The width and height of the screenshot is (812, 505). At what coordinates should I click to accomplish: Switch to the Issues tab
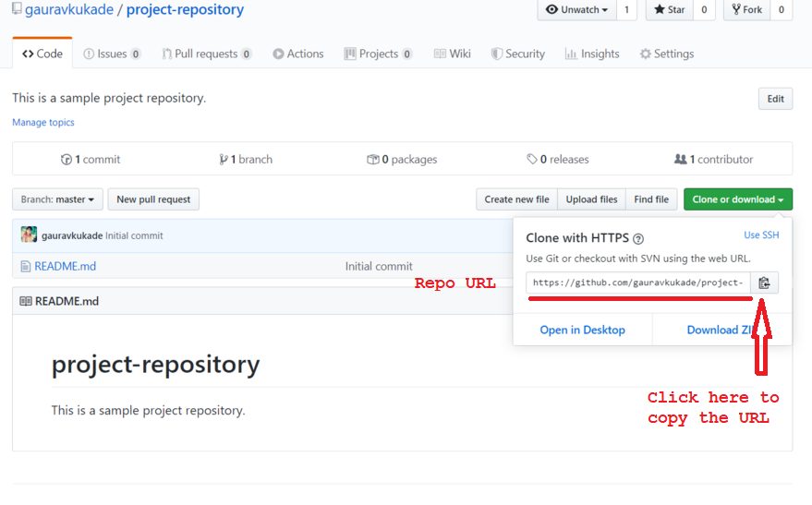click(112, 54)
